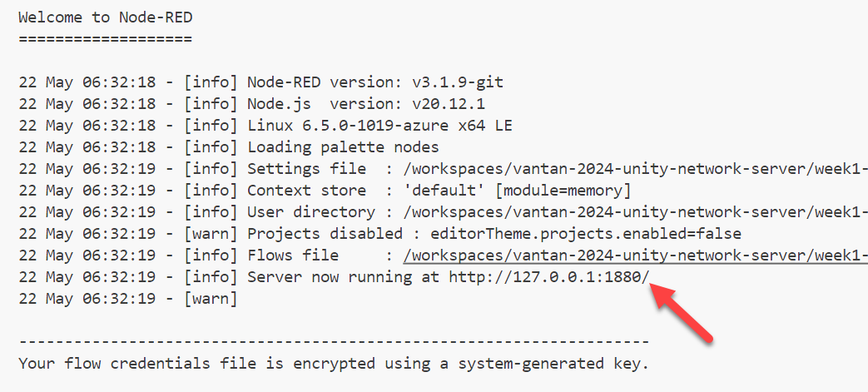This screenshot has height=392, width=868.
Task: Open the http://127.0.0.1:1880/ server link
Action: (548, 276)
